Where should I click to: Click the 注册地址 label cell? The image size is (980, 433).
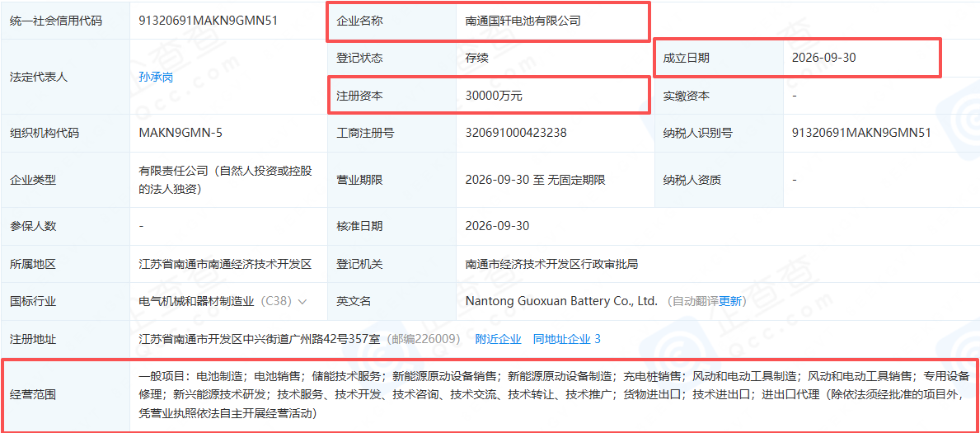tap(65, 339)
